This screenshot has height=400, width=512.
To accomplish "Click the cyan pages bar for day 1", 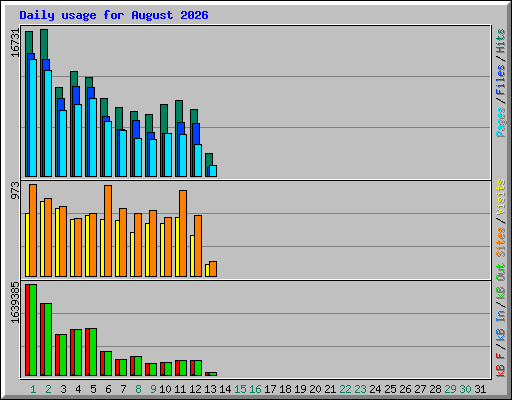I will (x=33, y=118).
